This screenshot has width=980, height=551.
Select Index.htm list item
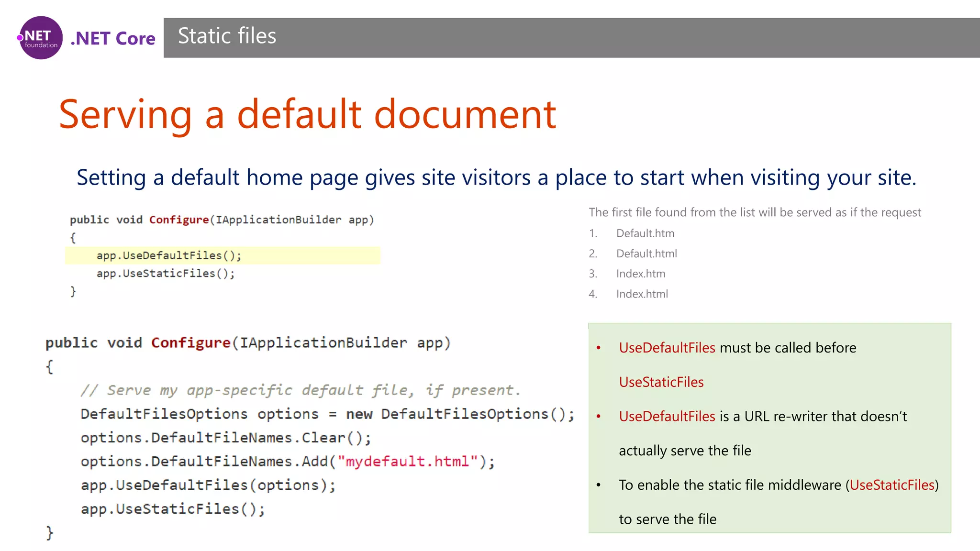[x=641, y=274]
